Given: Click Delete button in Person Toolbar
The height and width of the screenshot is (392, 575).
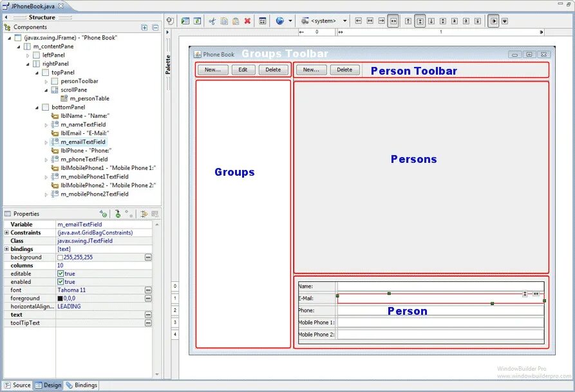Looking at the screenshot, I should [344, 70].
